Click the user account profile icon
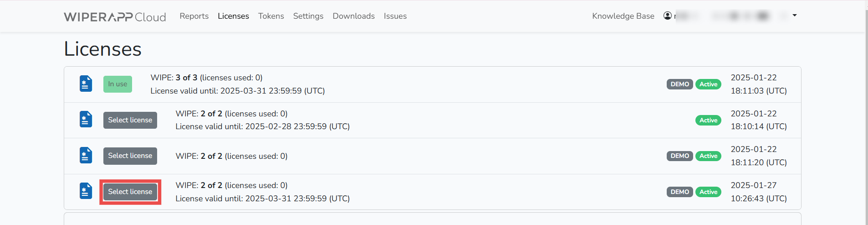This screenshot has width=868, height=225. pyautogui.click(x=668, y=16)
